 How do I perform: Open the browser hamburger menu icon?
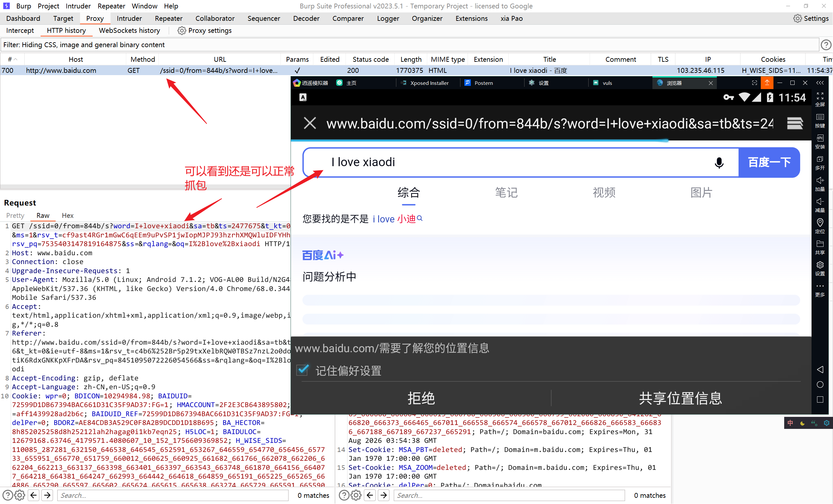[795, 123]
